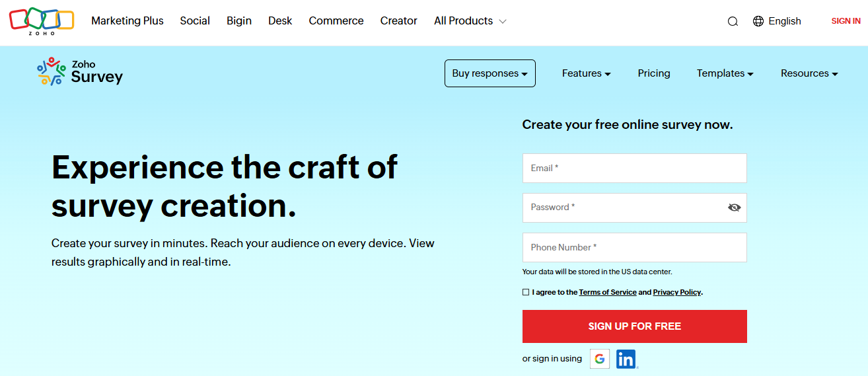868x376 pixels.
Task: Expand the Templates menu
Action: pyautogui.click(x=725, y=73)
